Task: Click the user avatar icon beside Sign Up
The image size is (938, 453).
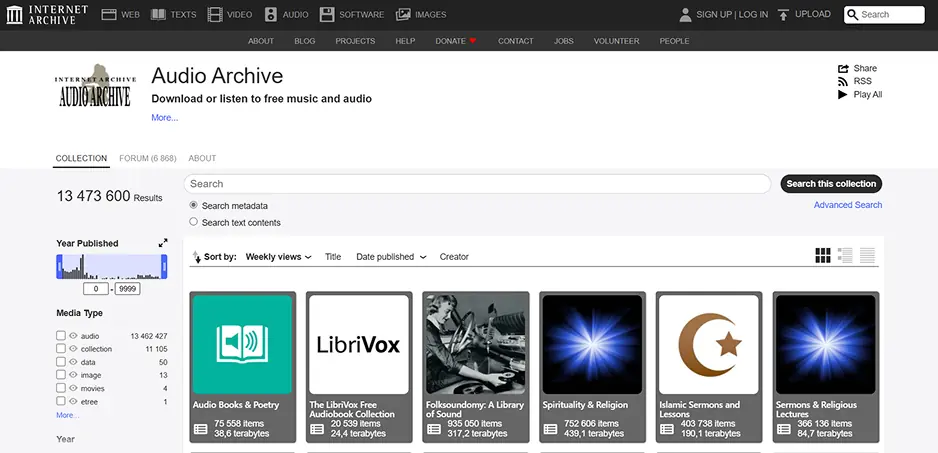Action: [686, 14]
